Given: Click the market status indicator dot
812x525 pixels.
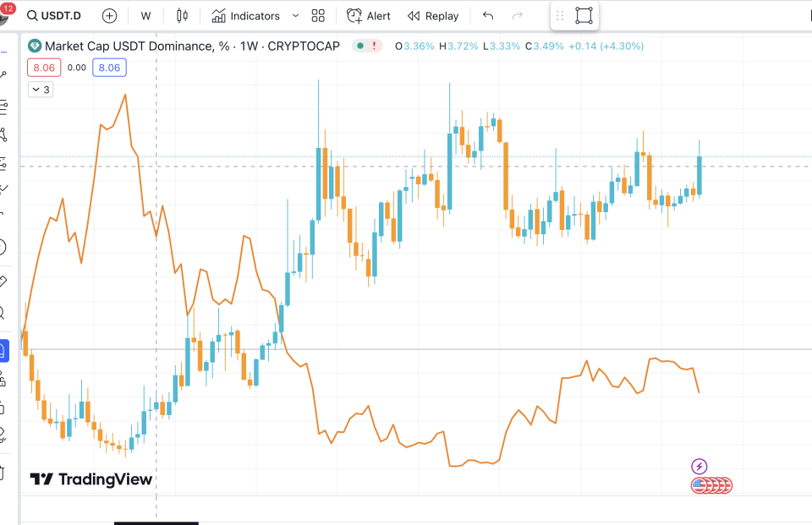Looking at the screenshot, I should pyautogui.click(x=360, y=46).
